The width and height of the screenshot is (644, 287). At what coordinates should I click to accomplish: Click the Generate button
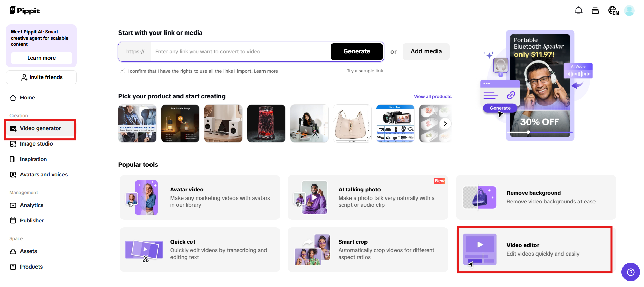point(357,51)
